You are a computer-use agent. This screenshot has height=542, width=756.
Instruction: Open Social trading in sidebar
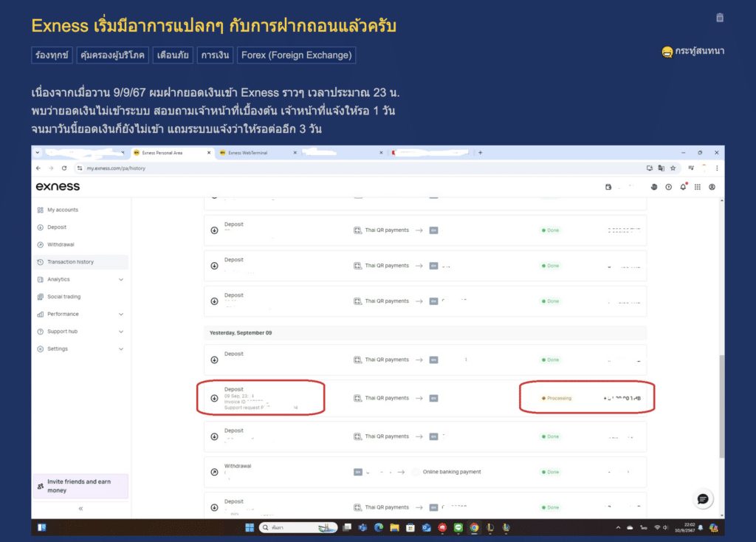coord(63,297)
